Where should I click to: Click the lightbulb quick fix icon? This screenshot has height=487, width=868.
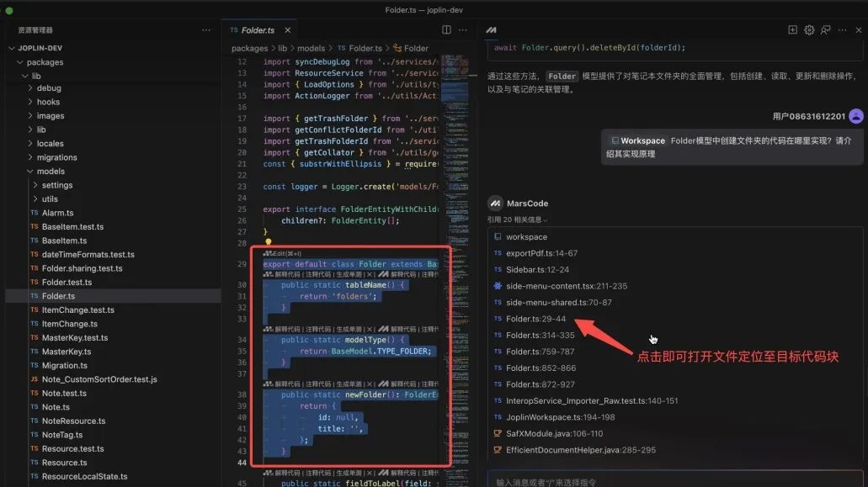coord(268,241)
